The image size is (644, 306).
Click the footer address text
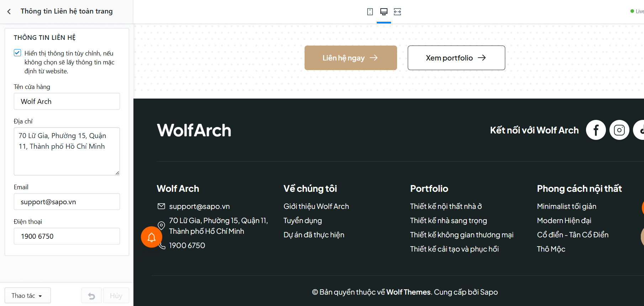pos(218,226)
